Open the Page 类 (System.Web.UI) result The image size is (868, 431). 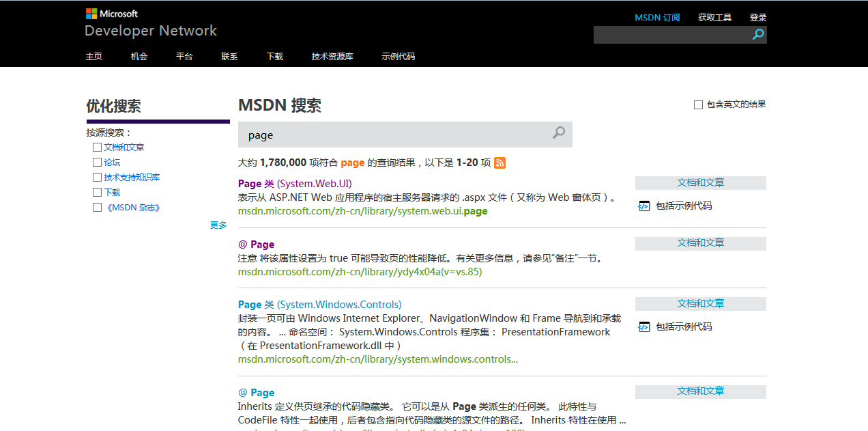[x=295, y=184]
